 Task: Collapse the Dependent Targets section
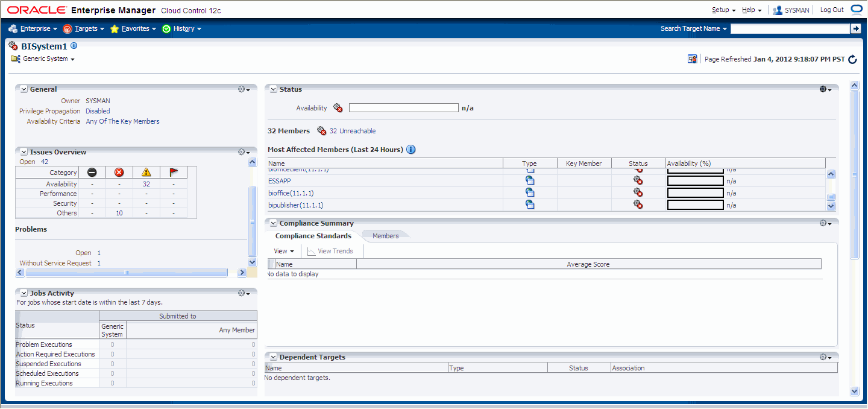[x=274, y=357]
